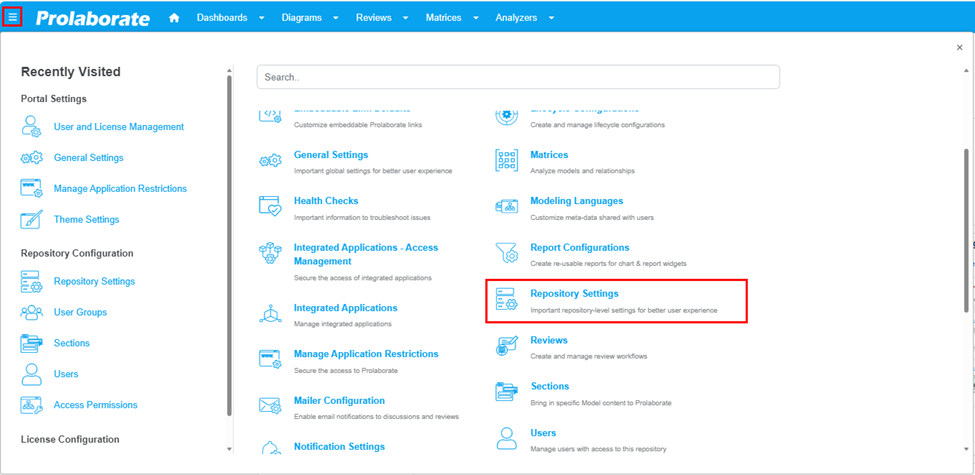This screenshot has width=975, height=475.
Task: Open Notification Settings link
Action: (339, 446)
